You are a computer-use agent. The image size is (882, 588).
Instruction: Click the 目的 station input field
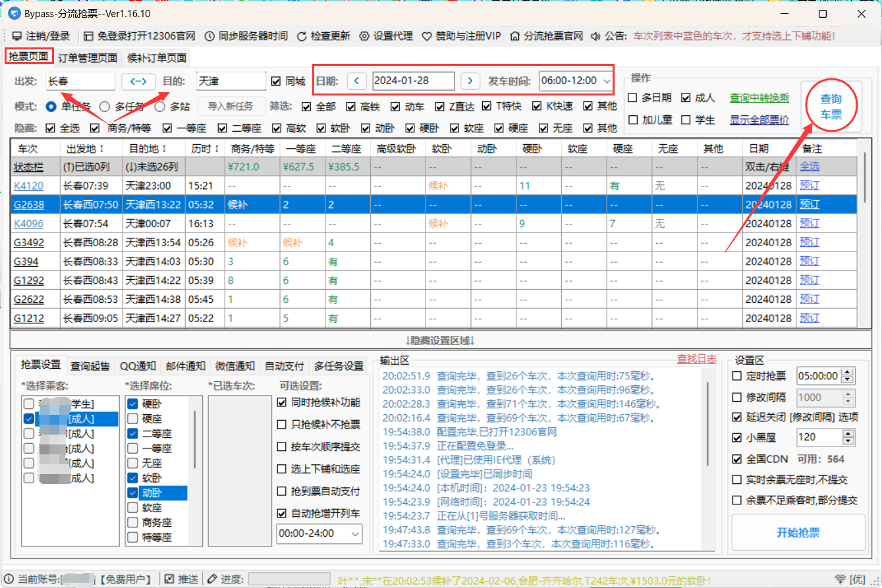[x=231, y=81]
